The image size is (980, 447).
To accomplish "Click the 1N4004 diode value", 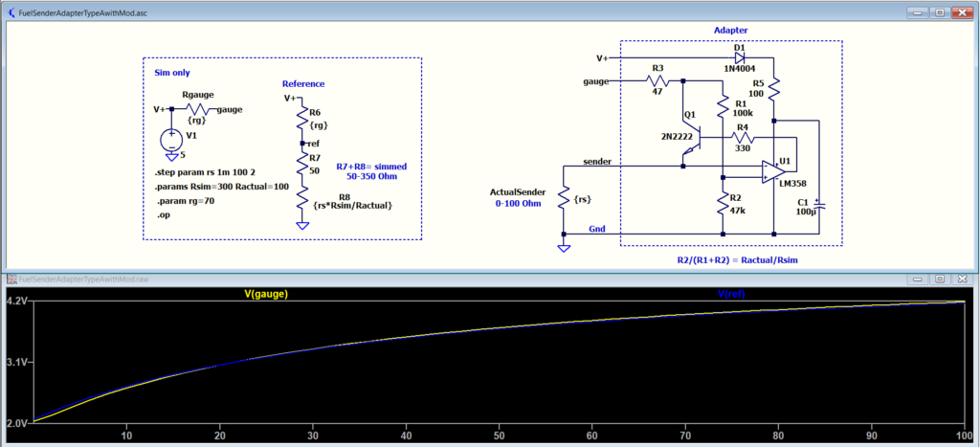I will tap(740, 67).
